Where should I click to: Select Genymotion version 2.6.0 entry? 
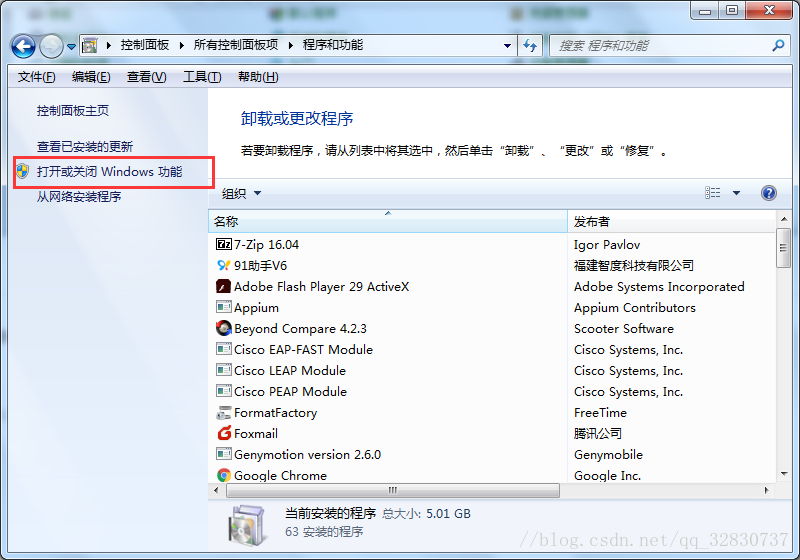307,454
